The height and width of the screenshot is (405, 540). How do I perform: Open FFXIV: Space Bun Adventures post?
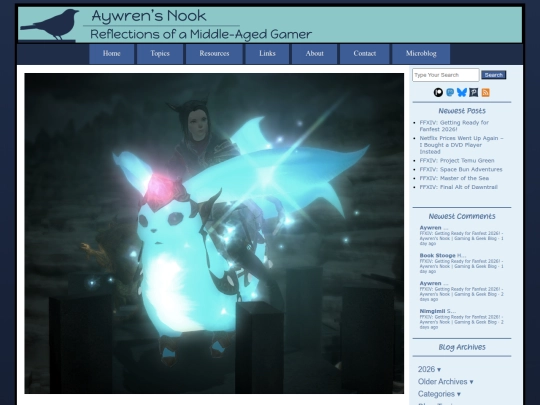pos(461,169)
